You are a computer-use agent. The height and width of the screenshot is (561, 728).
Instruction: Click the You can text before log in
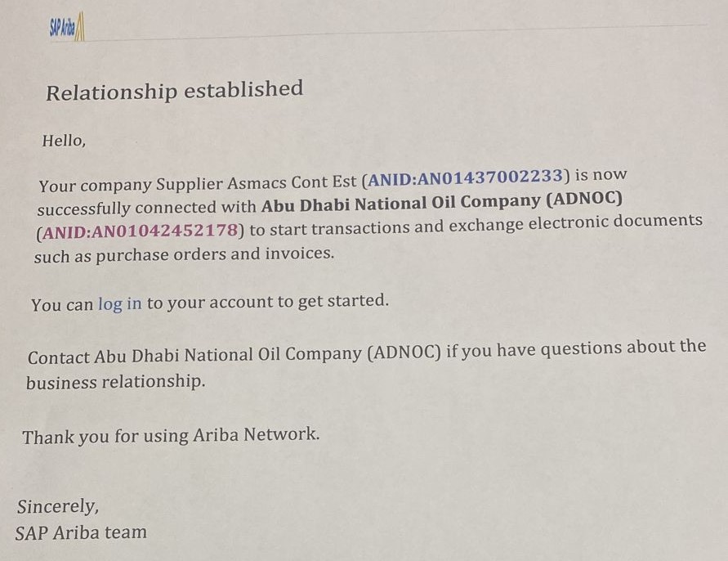click(62, 305)
